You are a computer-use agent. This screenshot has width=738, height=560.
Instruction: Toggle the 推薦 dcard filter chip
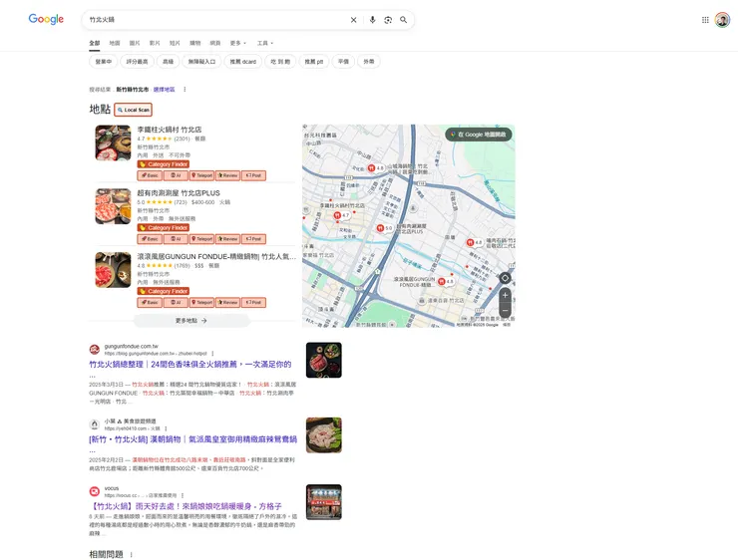243,62
